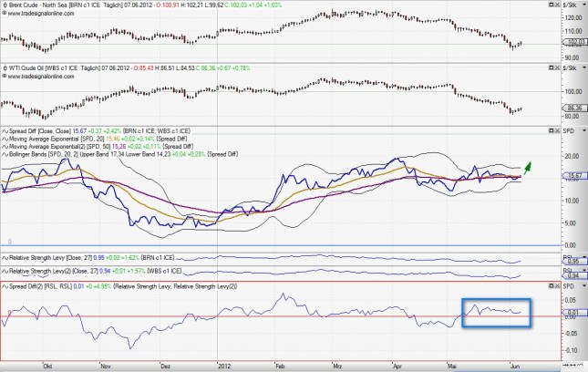Click the Moving Average Exponential SPD 20 icon

5,139
